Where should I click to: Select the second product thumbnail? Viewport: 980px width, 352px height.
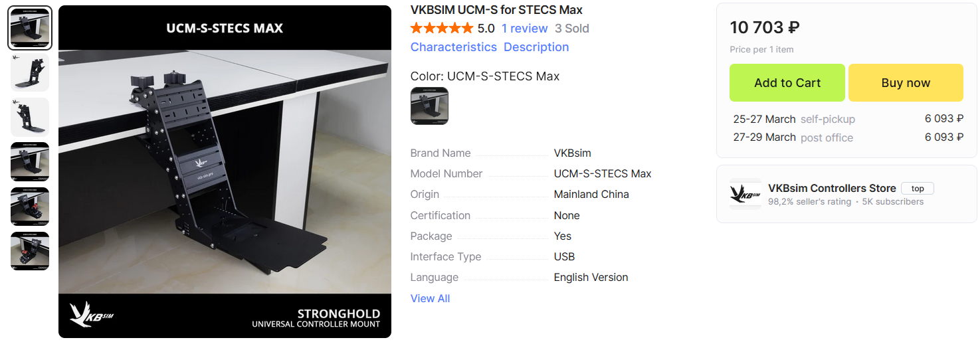click(30, 72)
